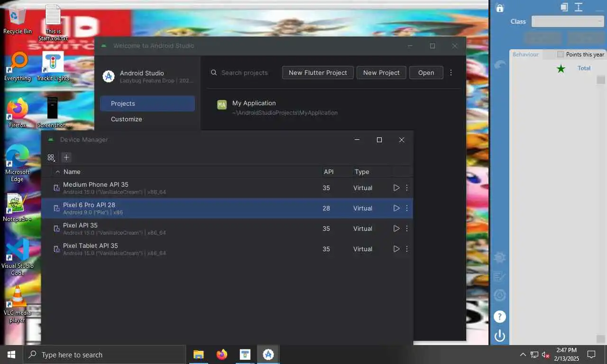Click the undo arrow in the blue sidebar
Image resolution: width=607 pixels, height=364 pixels.
click(x=500, y=65)
